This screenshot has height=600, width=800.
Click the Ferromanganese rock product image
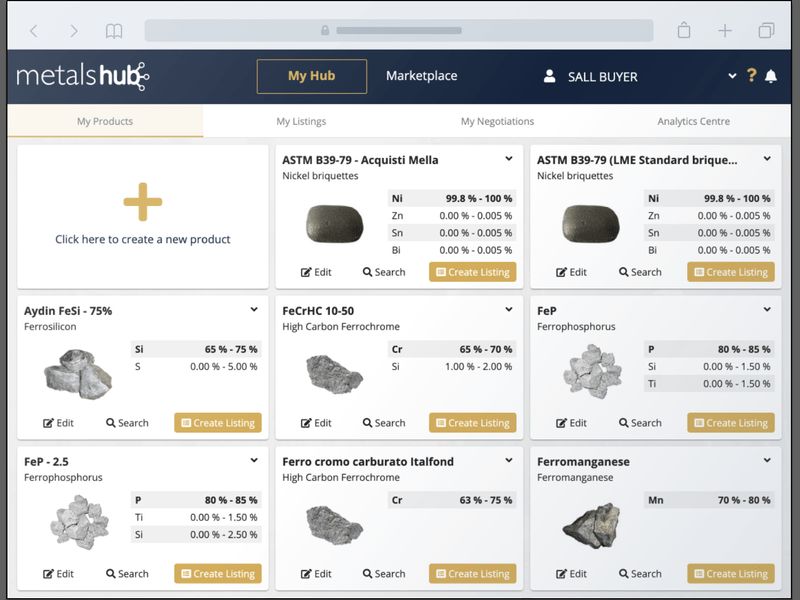pos(592,526)
